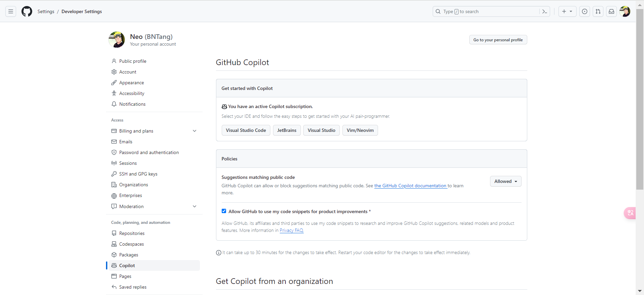644x295 pixels.
Task: Open the issues icon in header
Action: (585, 11)
